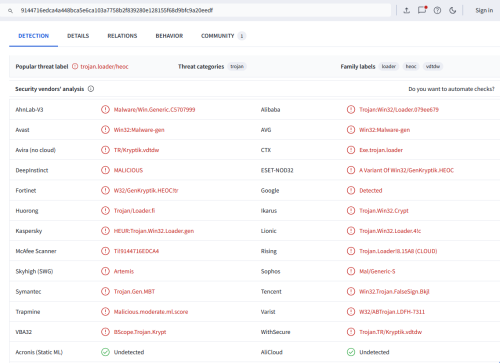
Task: Click the Tencent detection alert icon
Action: [351, 292]
